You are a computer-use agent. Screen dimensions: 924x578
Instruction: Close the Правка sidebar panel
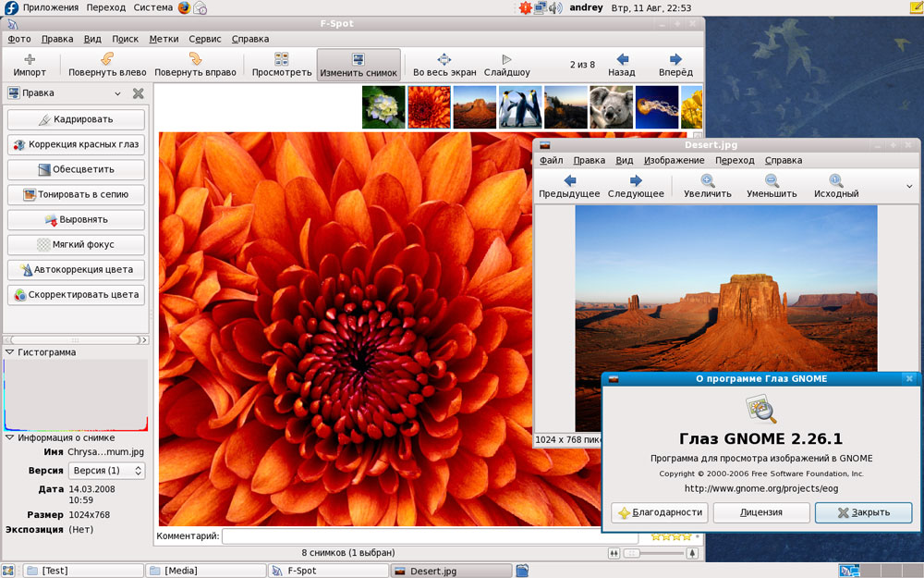[x=139, y=93]
